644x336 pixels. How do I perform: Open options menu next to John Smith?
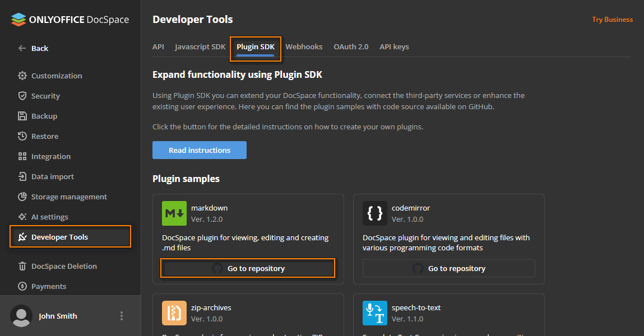(122, 316)
